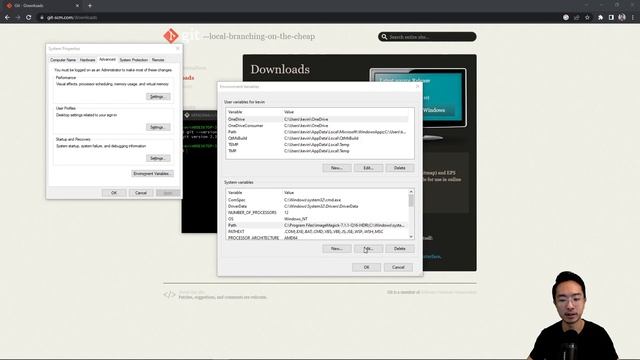The width and height of the screenshot is (640, 360).
Task: Open Performance Settings button
Action: point(158,97)
